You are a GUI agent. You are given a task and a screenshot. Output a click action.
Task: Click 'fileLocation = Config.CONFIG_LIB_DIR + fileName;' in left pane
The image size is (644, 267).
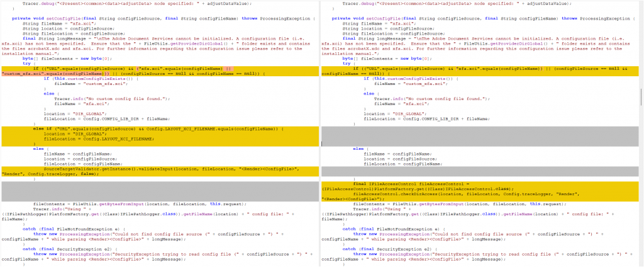pos(106,118)
